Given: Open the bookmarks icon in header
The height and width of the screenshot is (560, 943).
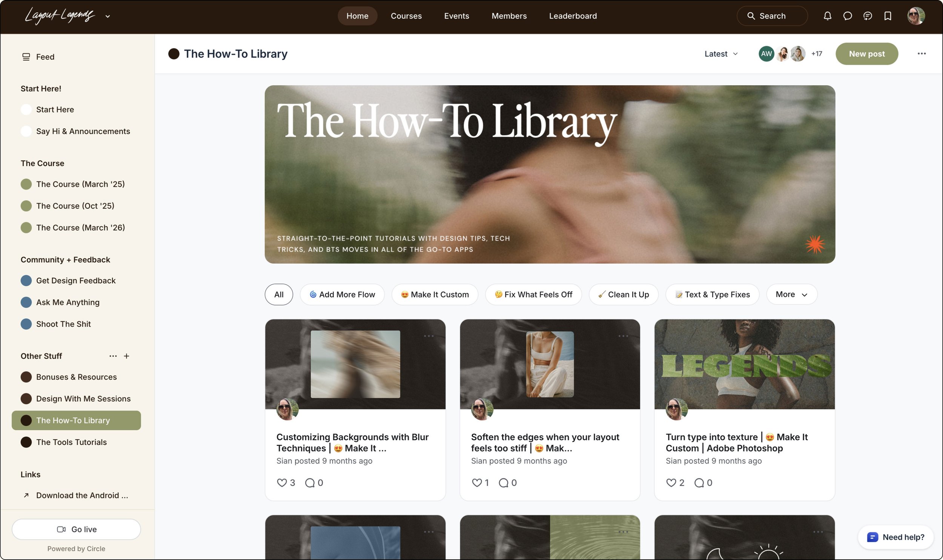Looking at the screenshot, I should (x=888, y=16).
